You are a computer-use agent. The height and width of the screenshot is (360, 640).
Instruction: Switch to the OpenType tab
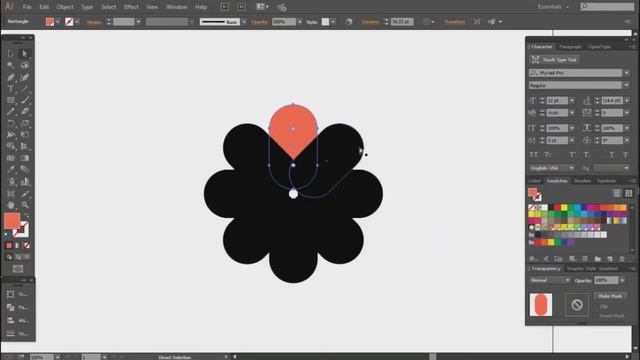point(600,47)
